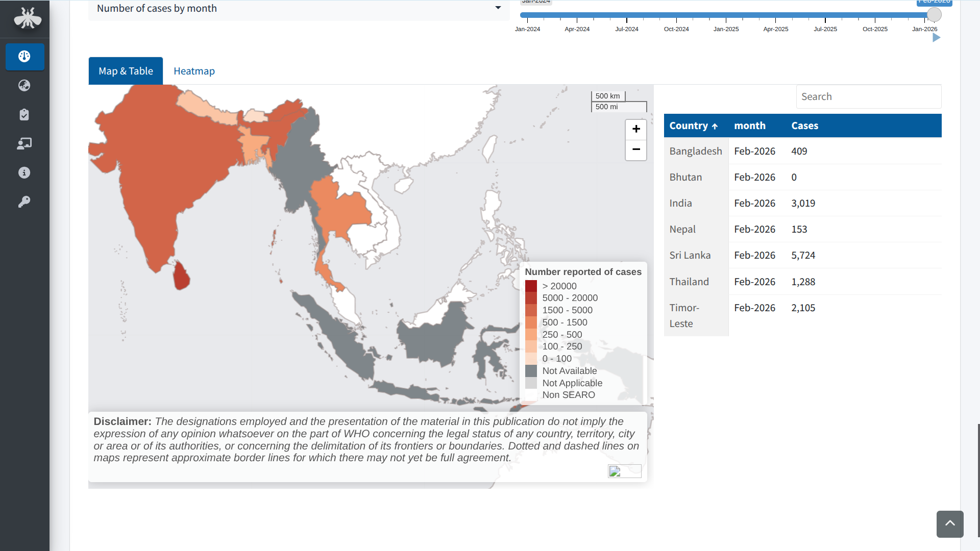Open the clipboard checklist sidebar icon
This screenshot has height=551, width=980.
click(24, 114)
